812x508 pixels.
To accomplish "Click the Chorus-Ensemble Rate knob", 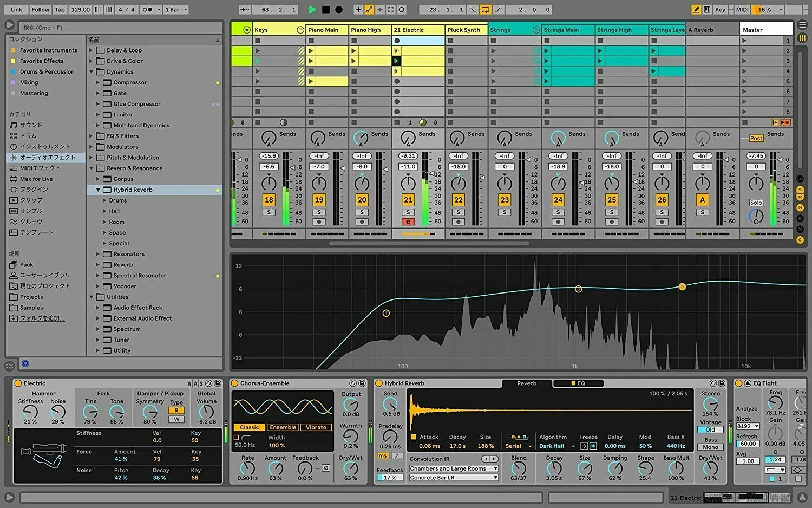I will [x=247, y=468].
